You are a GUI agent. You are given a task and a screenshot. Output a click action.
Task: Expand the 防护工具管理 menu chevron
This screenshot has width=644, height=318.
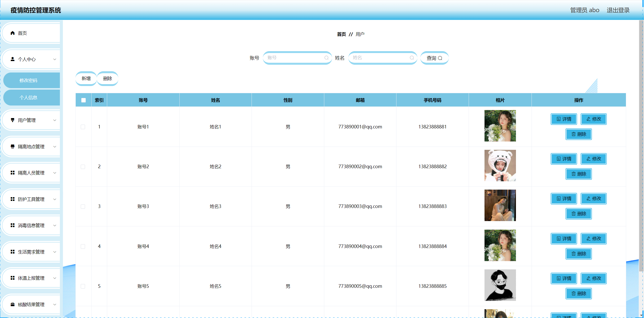(x=55, y=199)
